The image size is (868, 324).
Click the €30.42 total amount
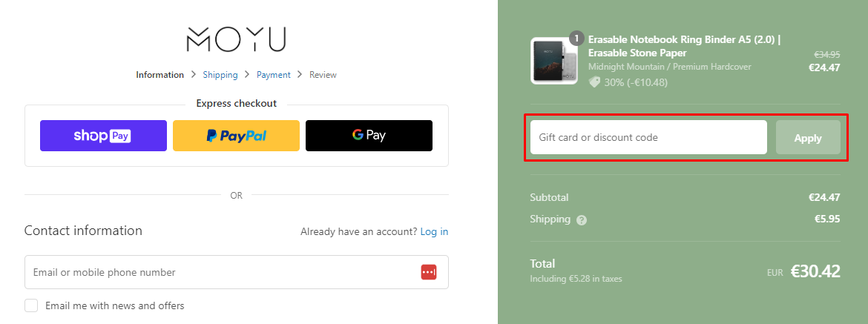point(815,271)
